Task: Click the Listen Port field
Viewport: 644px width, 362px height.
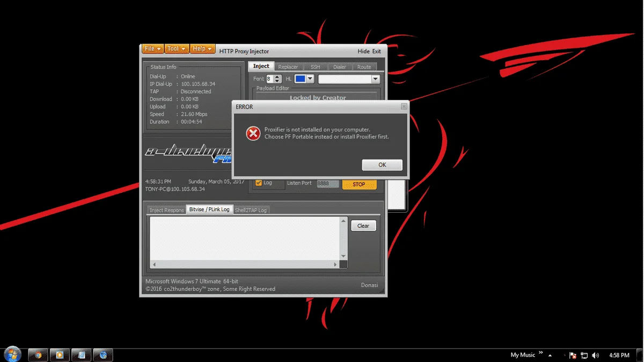Action: tap(327, 183)
